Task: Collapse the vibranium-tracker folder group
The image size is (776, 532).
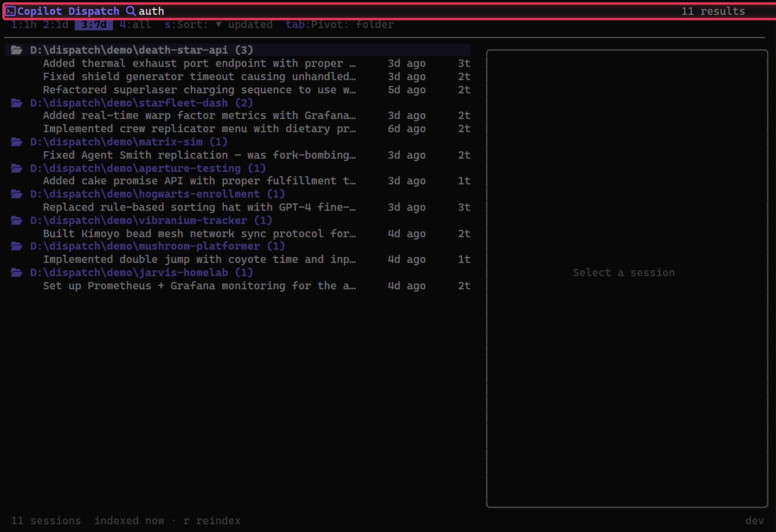Action: tap(151, 220)
